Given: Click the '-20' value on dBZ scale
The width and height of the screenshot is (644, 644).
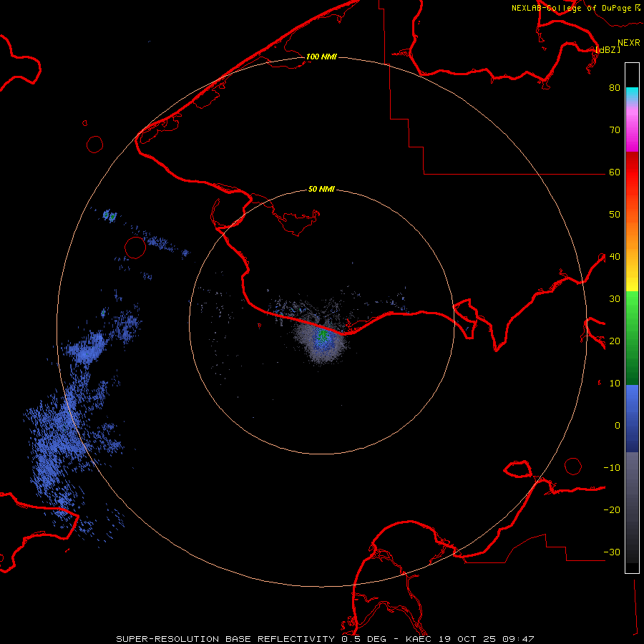Looking at the screenshot, I should (612, 510).
